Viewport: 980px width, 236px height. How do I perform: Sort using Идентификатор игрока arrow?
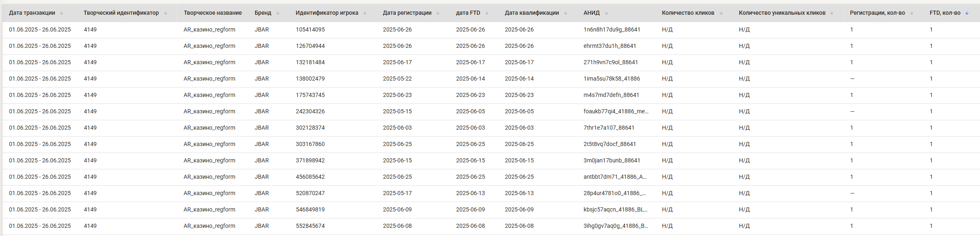click(365, 13)
